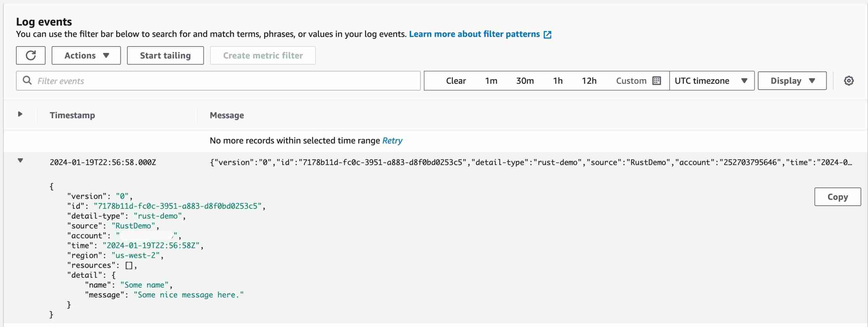The width and height of the screenshot is (868, 327).
Task: Open the search magnifier in the filter bar
Action: point(27,80)
